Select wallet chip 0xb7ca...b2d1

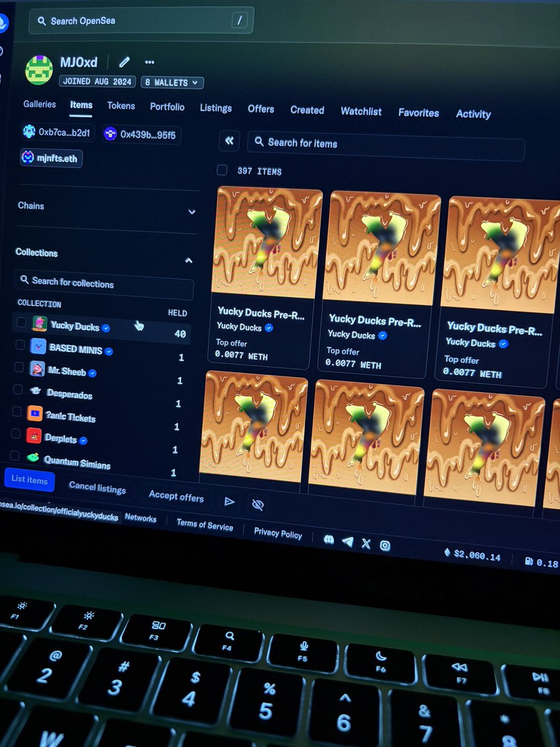point(57,132)
